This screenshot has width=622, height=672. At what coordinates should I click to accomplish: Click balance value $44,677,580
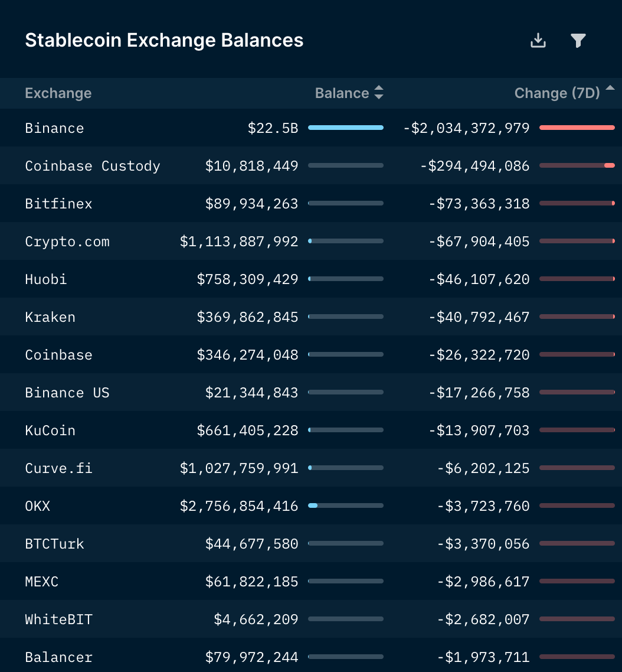click(x=251, y=544)
